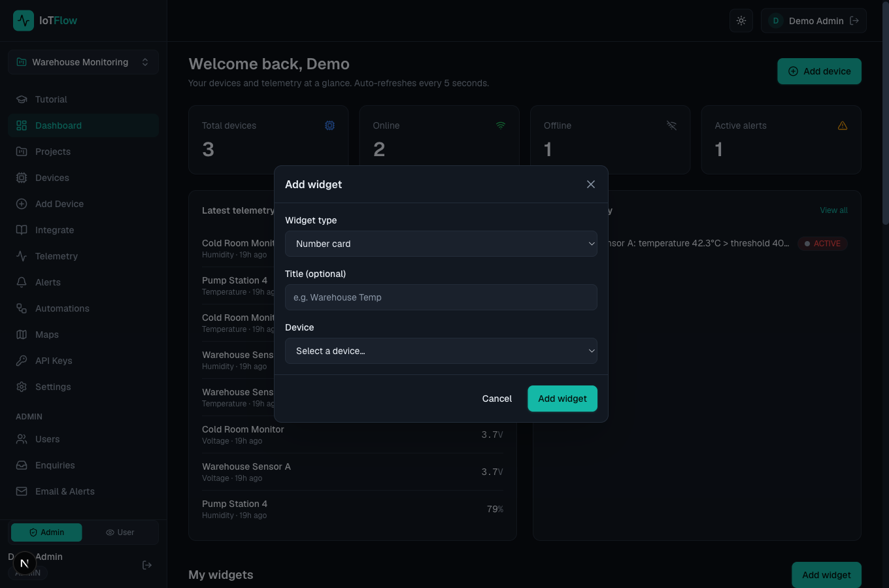
Task: Click the Online wifi icon
Action: (501, 125)
